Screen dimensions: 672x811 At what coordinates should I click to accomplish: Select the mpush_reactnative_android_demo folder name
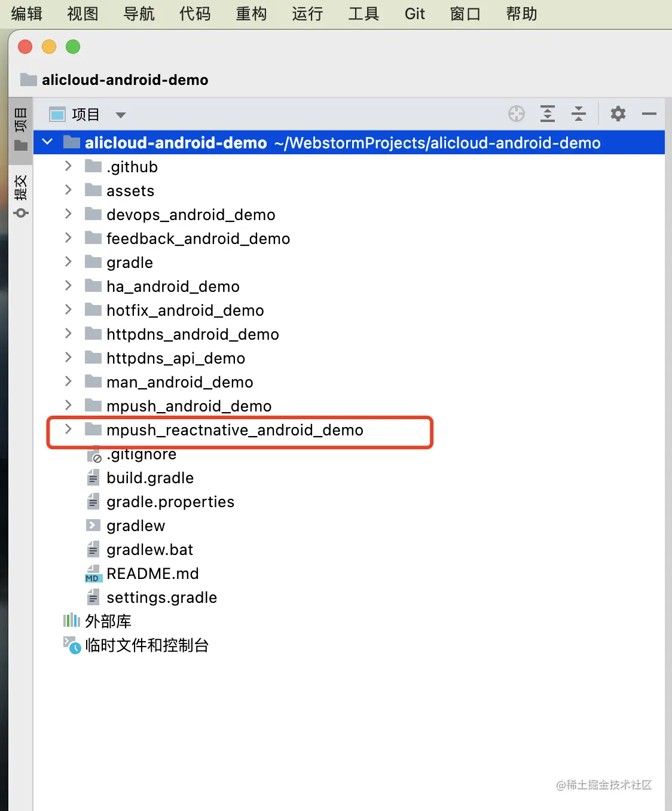(235, 430)
